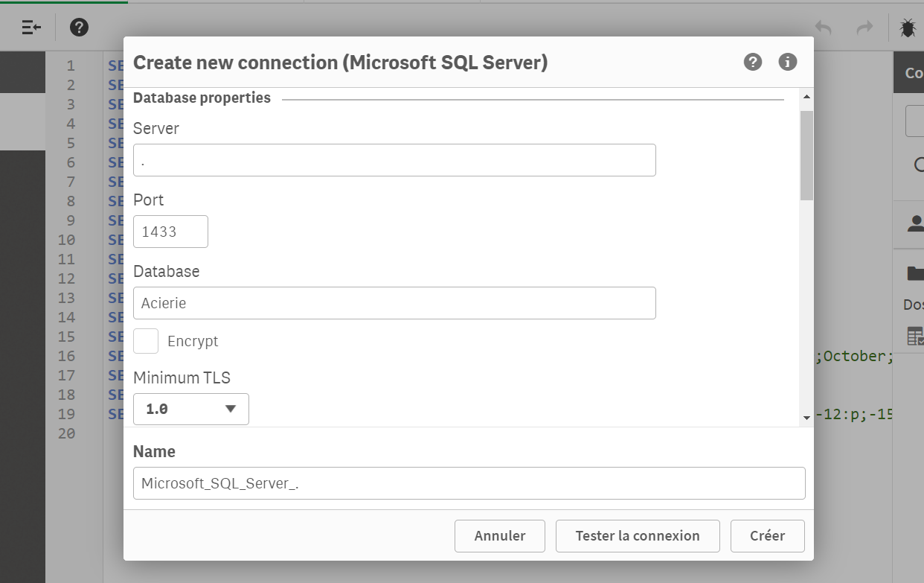Click the Créer button to create the connection
Viewport: 924px width, 583px height.
pyautogui.click(x=767, y=535)
